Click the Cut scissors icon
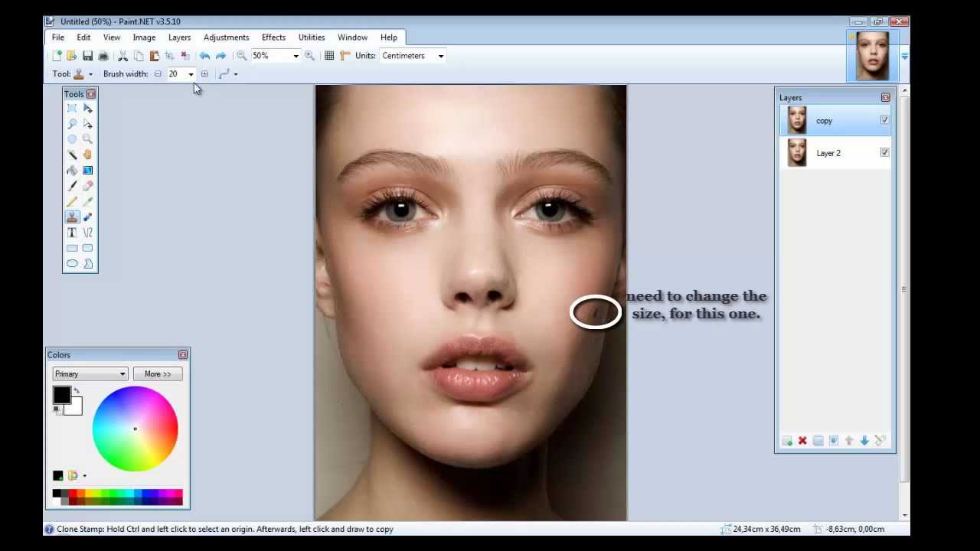 [x=122, y=56]
